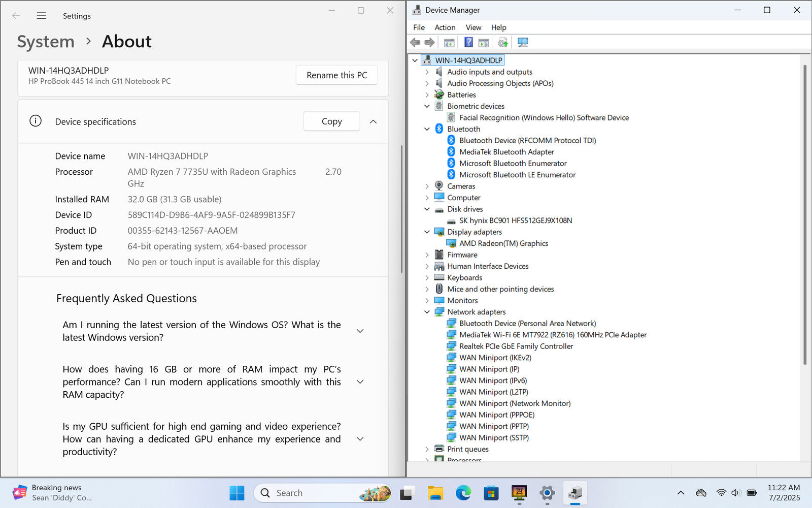
Task: Click the Show/Hide Action Pane toolbar icon
Action: [484, 42]
